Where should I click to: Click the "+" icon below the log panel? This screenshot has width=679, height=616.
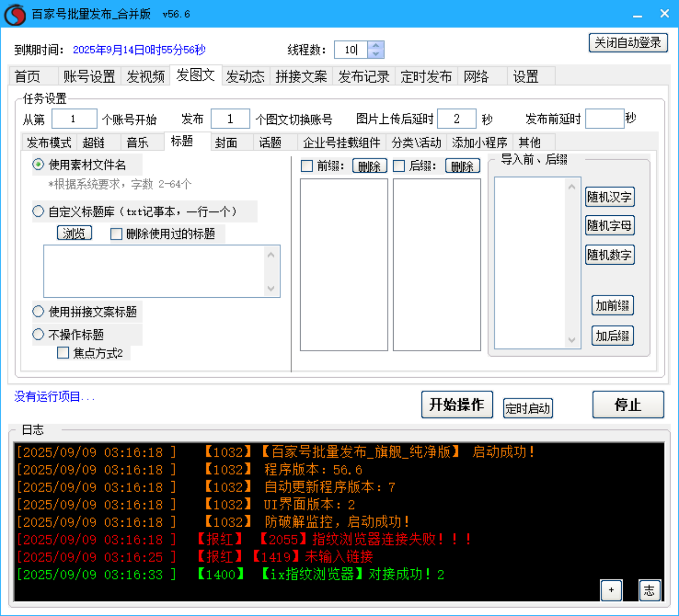[611, 590]
